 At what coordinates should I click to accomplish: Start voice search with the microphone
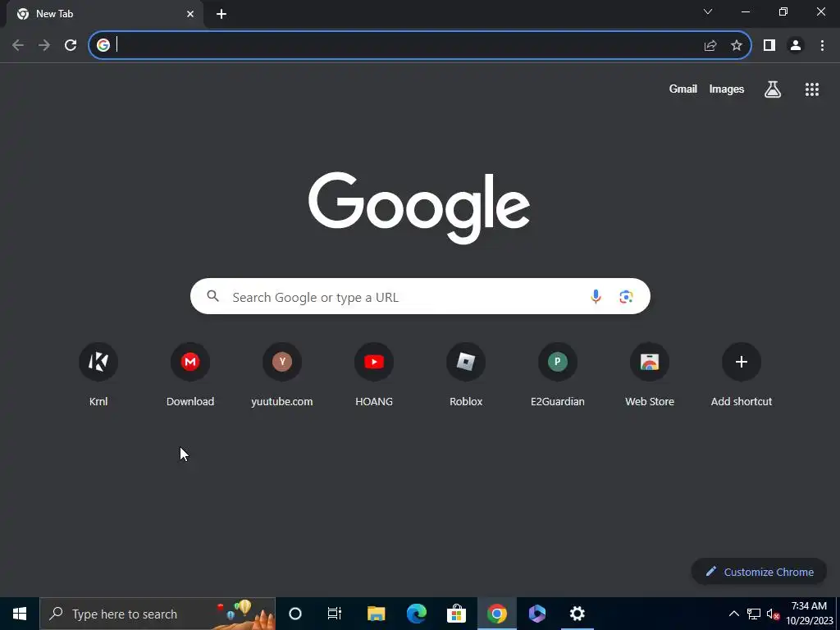coord(596,296)
